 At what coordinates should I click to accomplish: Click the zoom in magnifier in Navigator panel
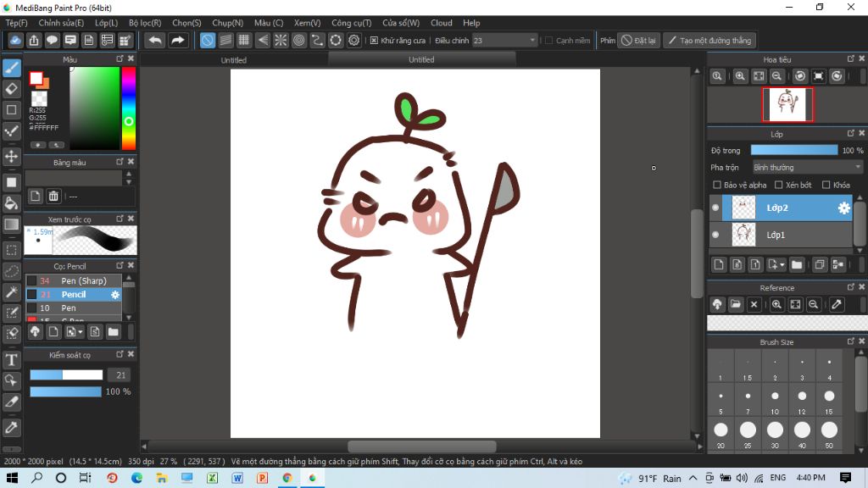pyautogui.click(x=739, y=76)
